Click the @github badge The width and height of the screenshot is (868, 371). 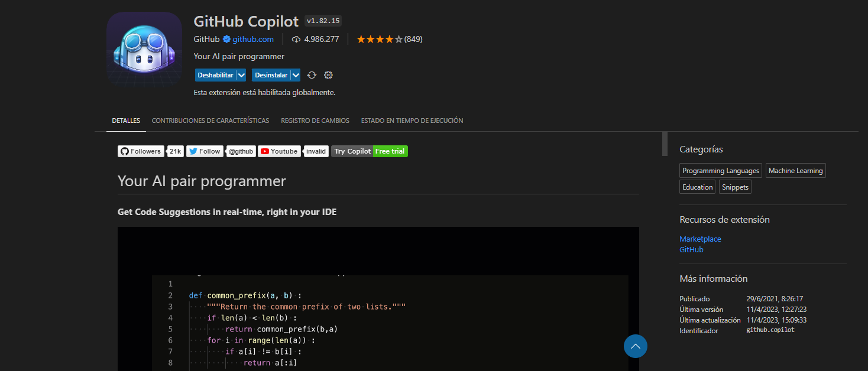tap(241, 151)
